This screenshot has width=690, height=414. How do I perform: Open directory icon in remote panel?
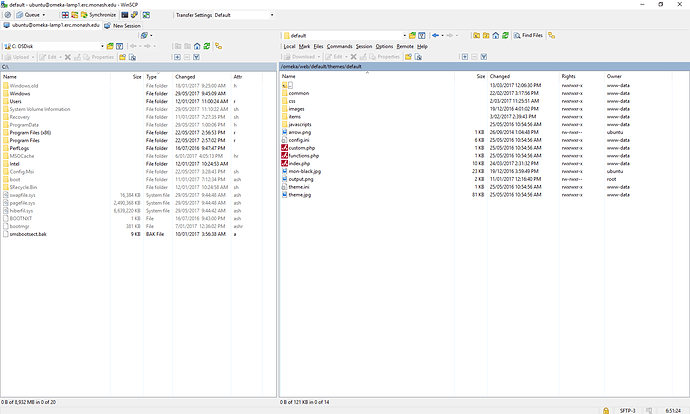[x=412, y=35]
